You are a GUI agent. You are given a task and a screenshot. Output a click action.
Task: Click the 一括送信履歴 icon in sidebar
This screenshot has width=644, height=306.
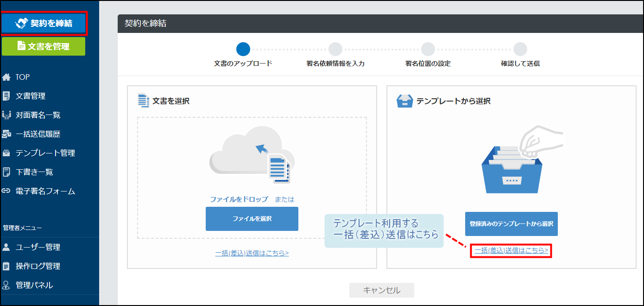click(x=6, y=134)
